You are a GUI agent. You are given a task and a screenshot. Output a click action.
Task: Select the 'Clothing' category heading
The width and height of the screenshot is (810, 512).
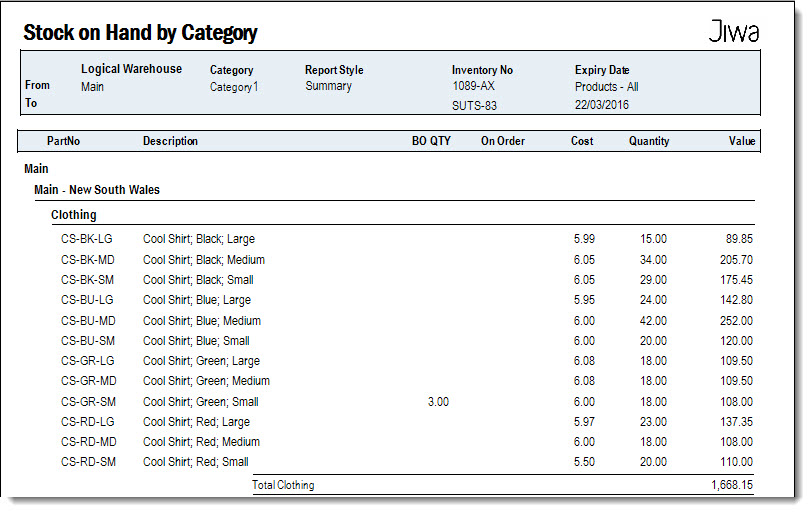coord(73,214)
